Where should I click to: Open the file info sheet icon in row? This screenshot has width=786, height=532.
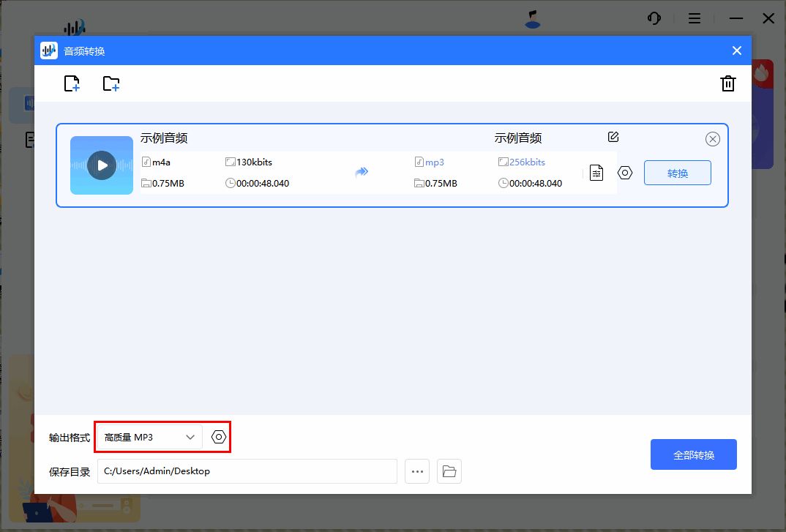coord(596,173)
